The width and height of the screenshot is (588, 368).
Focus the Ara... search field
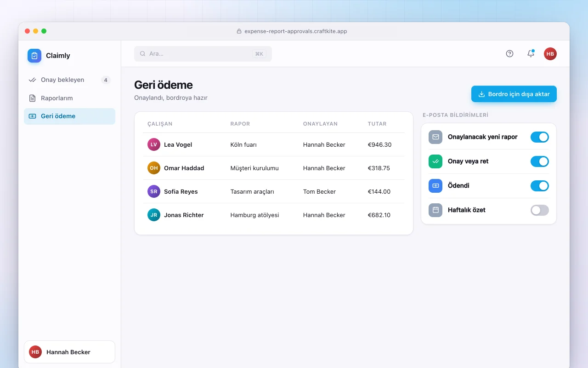[203, 54]
